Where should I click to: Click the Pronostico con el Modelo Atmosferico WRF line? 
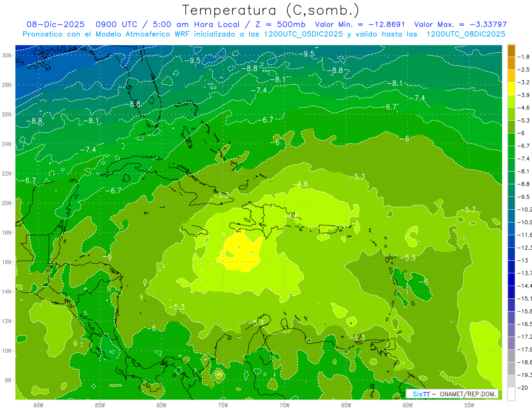264,34
